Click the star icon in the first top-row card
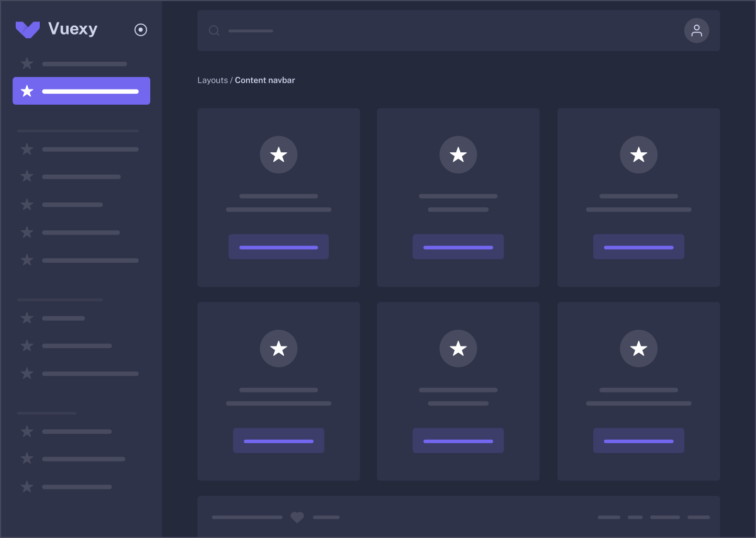 coord(279,155)
